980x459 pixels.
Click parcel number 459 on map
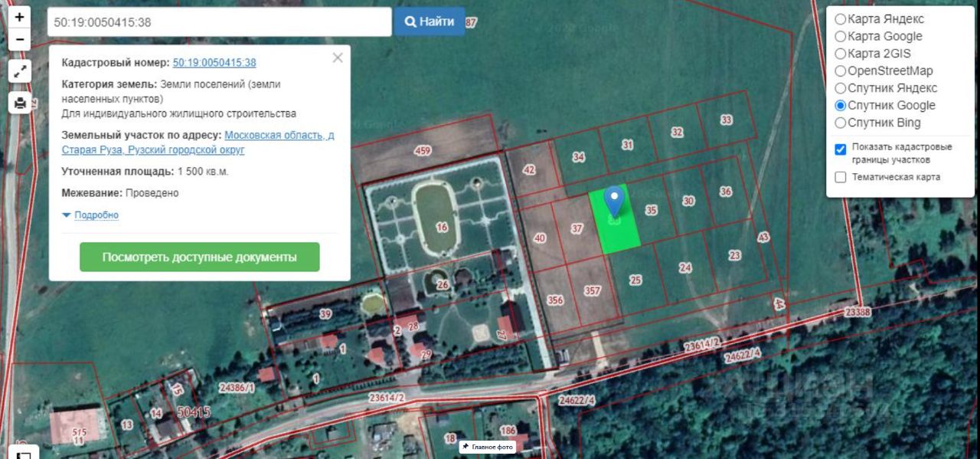pyautogui.click(x=422, y=151)
